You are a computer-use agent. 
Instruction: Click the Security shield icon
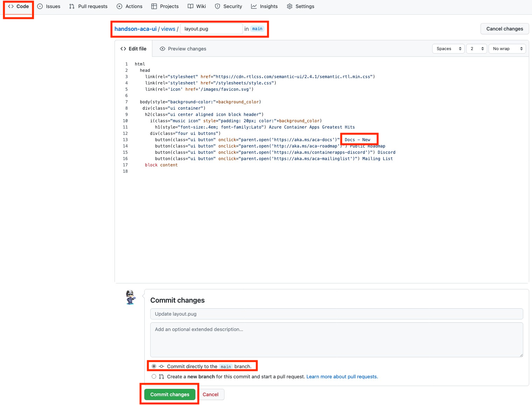click(x=217, y=6)
